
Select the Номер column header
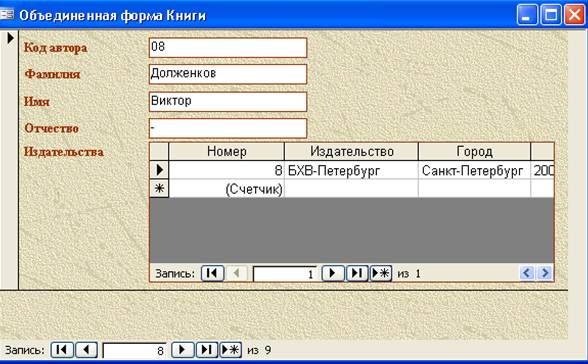pos(226,151)
